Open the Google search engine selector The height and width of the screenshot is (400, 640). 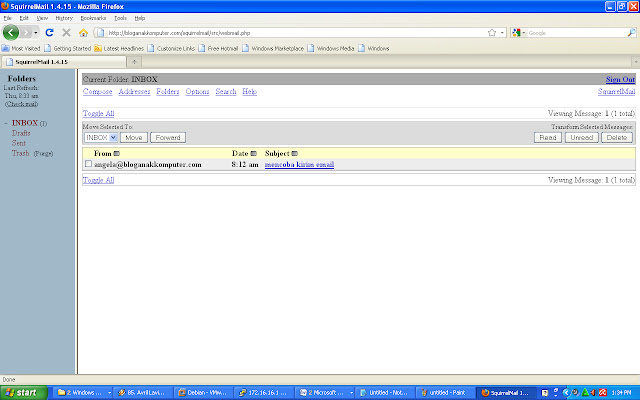pos(518,33)
